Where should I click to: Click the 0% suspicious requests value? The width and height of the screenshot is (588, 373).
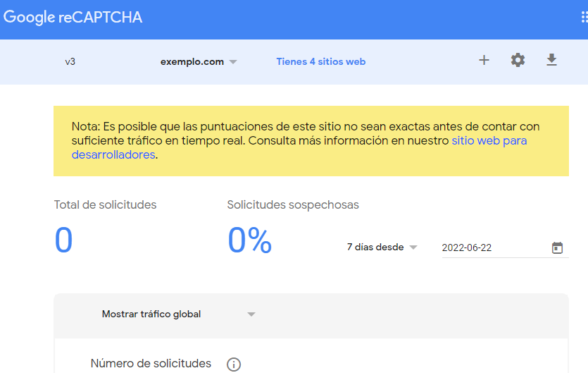[x=250, y=240]
